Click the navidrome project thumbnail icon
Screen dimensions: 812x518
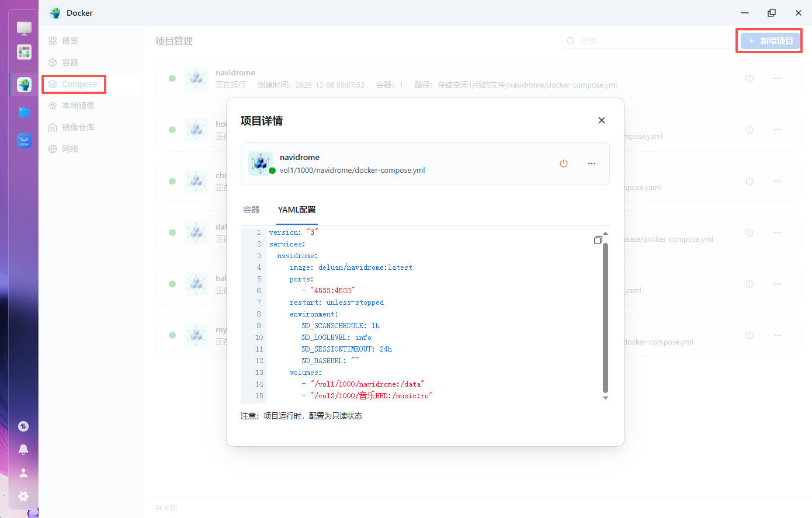[x=261, y=164]
